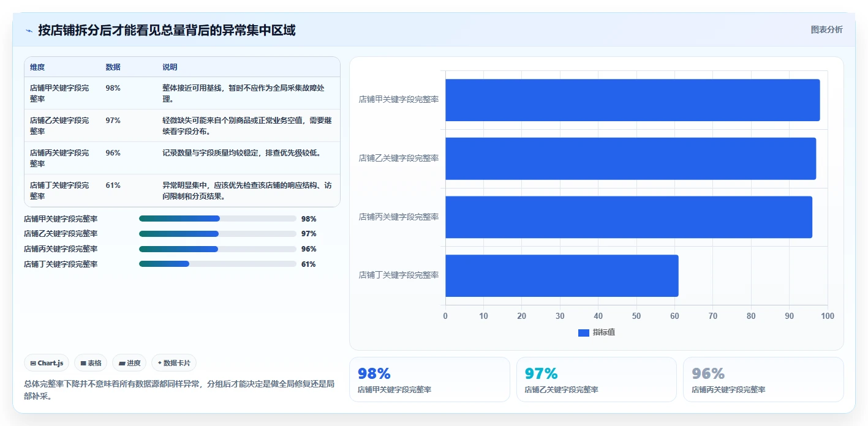The image size is (868, 426).
Task: Click the 维度 column header
Action: (x=37, y=67)
